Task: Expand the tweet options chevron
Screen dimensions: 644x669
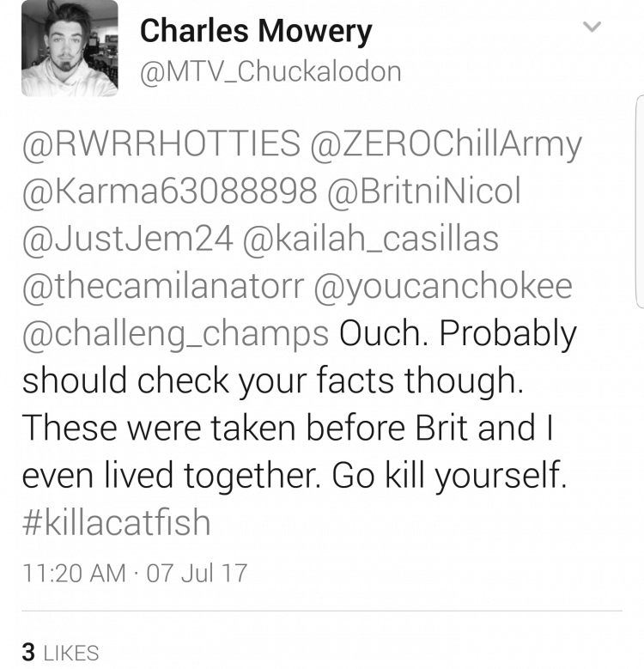Action: [592, 27]
